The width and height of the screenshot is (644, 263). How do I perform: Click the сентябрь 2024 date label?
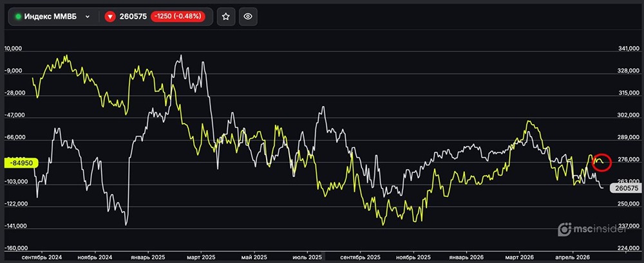43,257
